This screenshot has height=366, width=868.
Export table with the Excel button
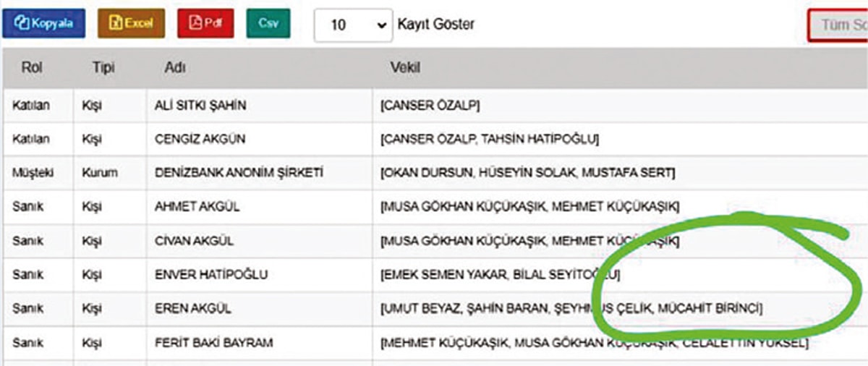click(131, 23)
